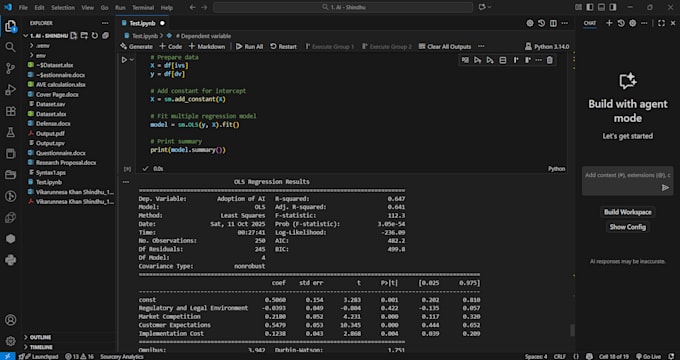Click Generate in notebook toolbar
This screenshot has width=680, height=360.
tap(137, 46)
